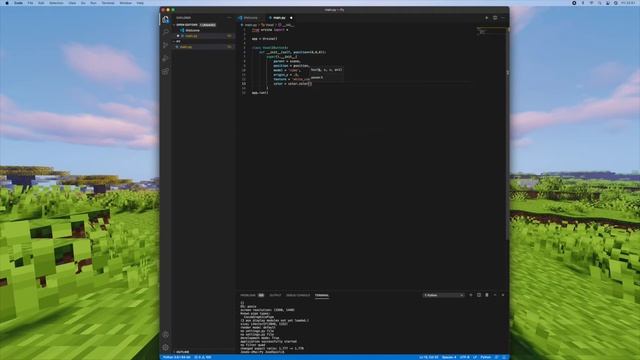Click Wi-Fi icon in macOS menu bar

[x=591, y=3]
